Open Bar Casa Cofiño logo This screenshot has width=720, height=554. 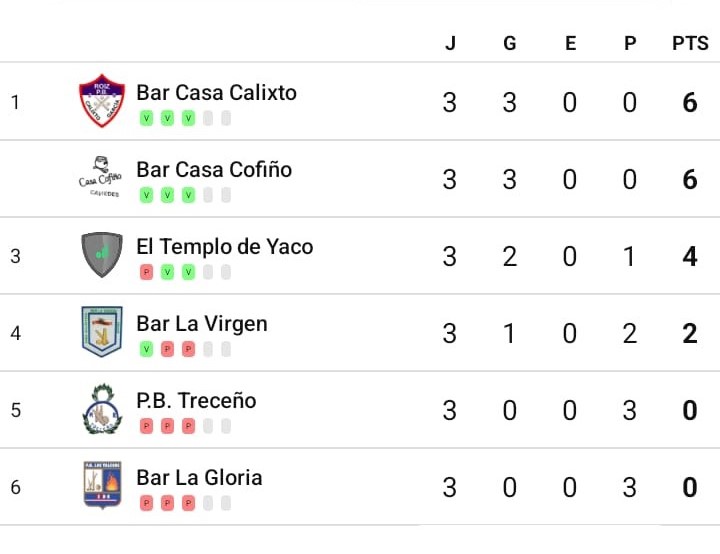[x=101, y=177]
